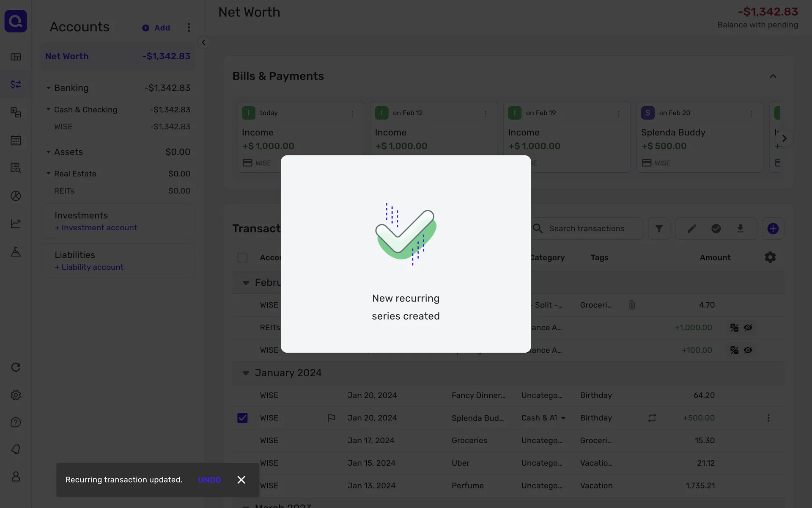Open the Accounts three-dot menu
812x508 pixels.
(x=189, y=28)
